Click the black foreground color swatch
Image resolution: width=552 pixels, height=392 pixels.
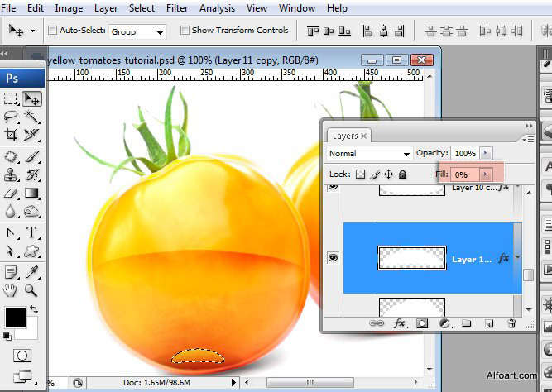pyautogui.click(x=14, y=317)
